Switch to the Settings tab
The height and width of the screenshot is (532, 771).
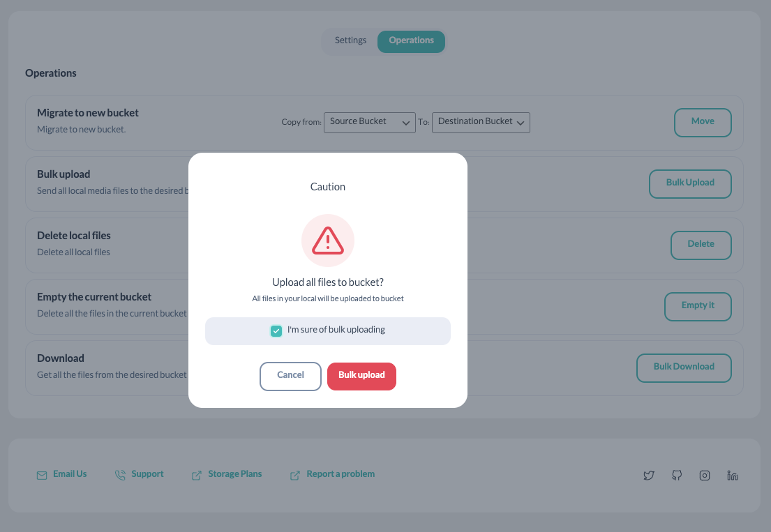click(x=350, y=40)
